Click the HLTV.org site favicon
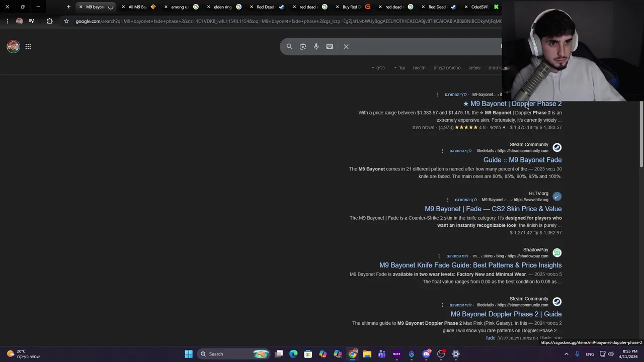644x362 pixels. point(557,196)
